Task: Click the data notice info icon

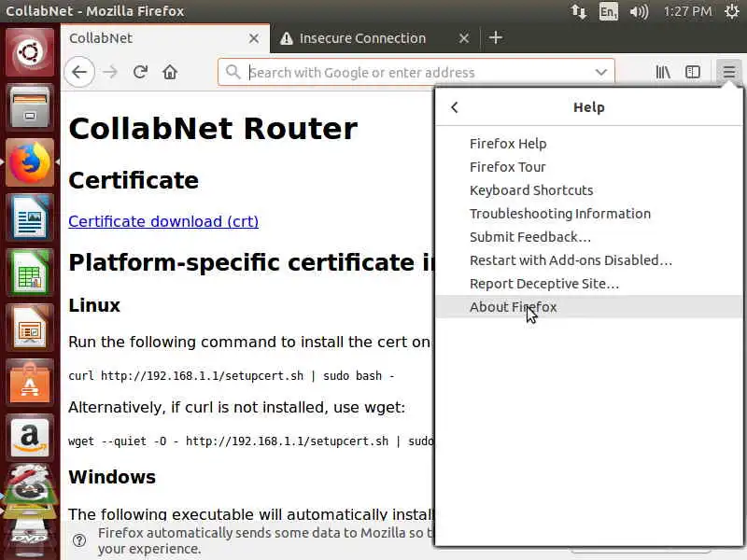Action: click(79, 540)
